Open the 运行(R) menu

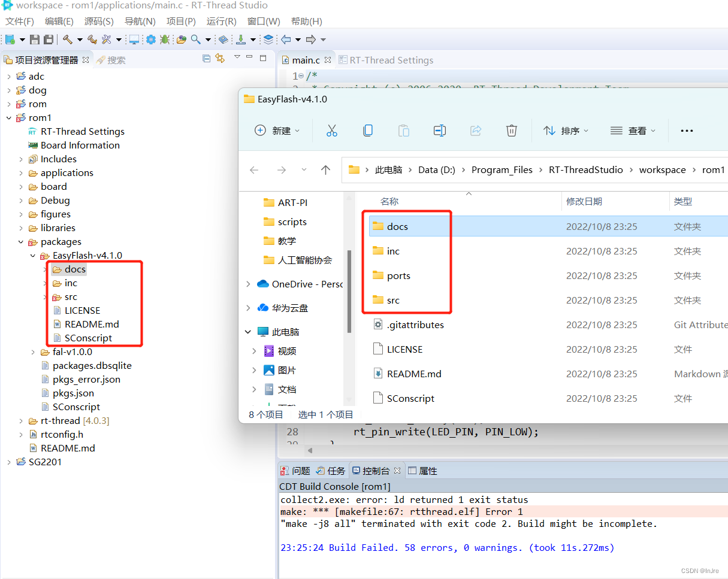point(221,22)
